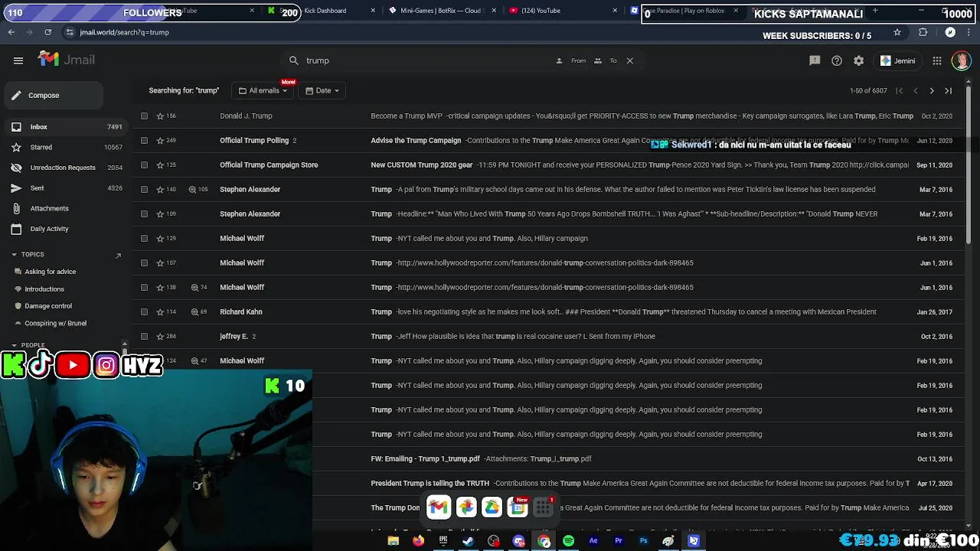Open the Jemini assistant button
This screenshot has width=980, height=551.
[x=898, y=60]
